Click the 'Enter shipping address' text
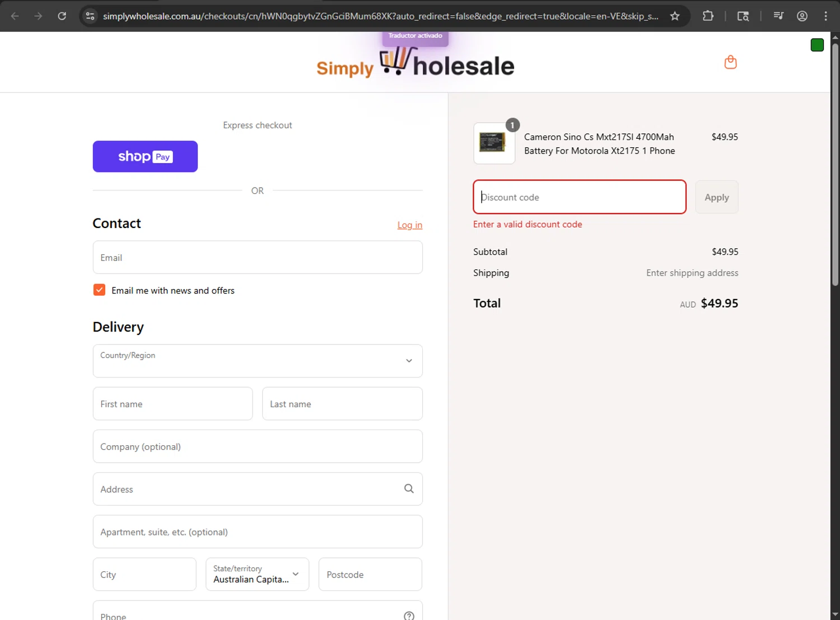The height and width of the screenshot is (620, 840). [x=692, y=273]
